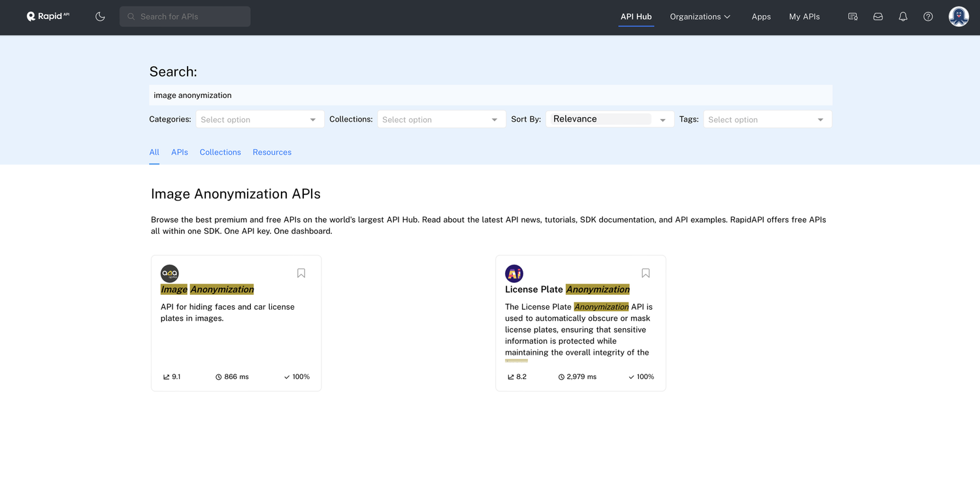Switch to the Resources tab
Viewport: 980px width, 479px height.
click(x=272, y=152)
